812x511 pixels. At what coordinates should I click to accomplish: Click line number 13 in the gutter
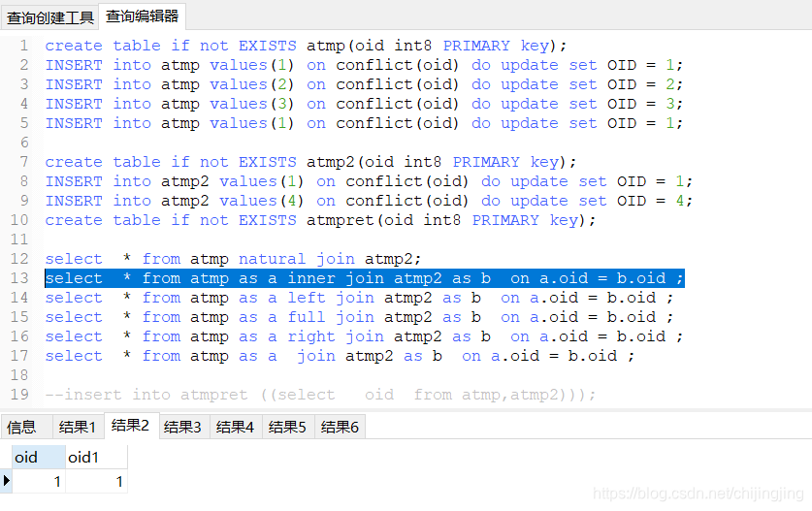pyautogui.click(x=19, y=278)
